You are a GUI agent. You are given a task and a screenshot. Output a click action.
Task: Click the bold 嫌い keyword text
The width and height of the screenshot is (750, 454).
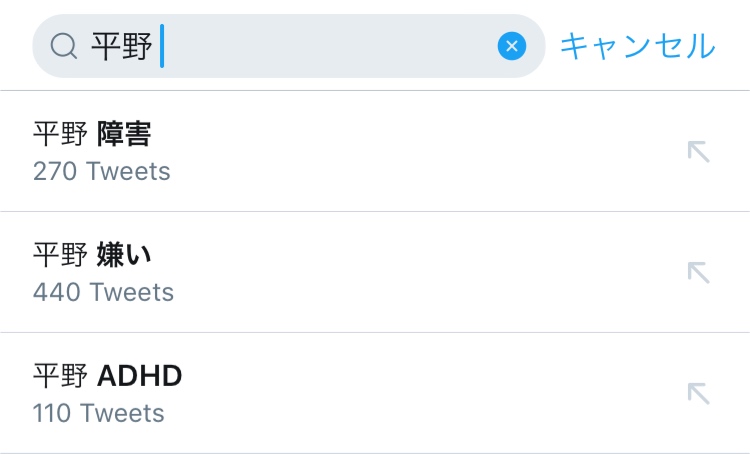pos(124,255)
